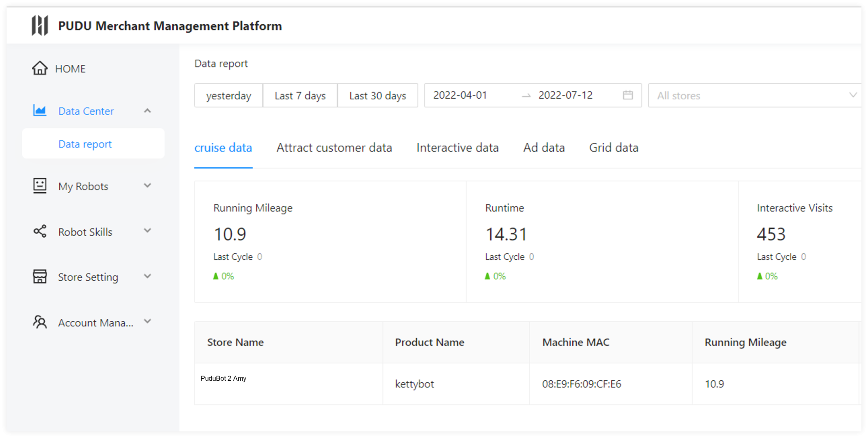Click the PUDU logo icon
This screenshot has height=438, width=868.
[x=40, y=25]
